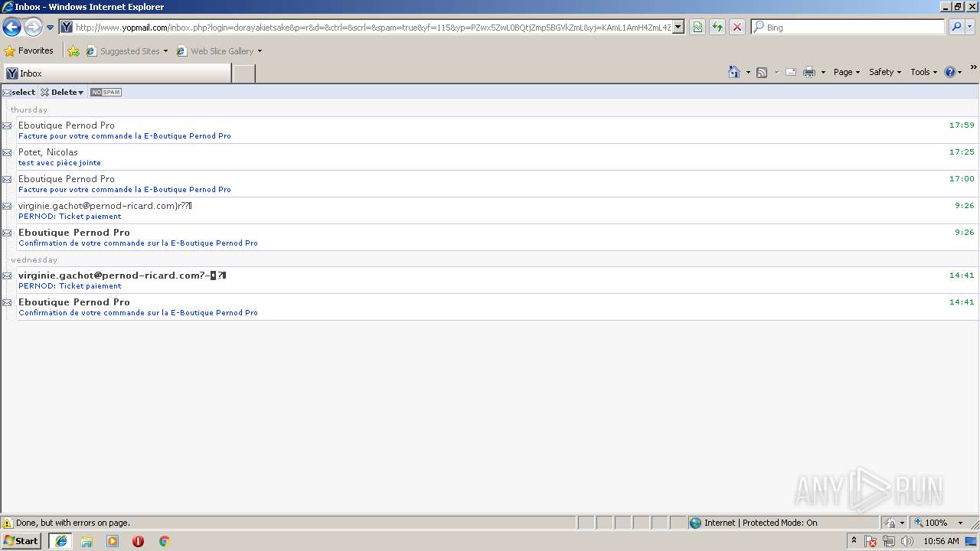Click the select all mail control
980x551 pixels.
click(19, 92)
